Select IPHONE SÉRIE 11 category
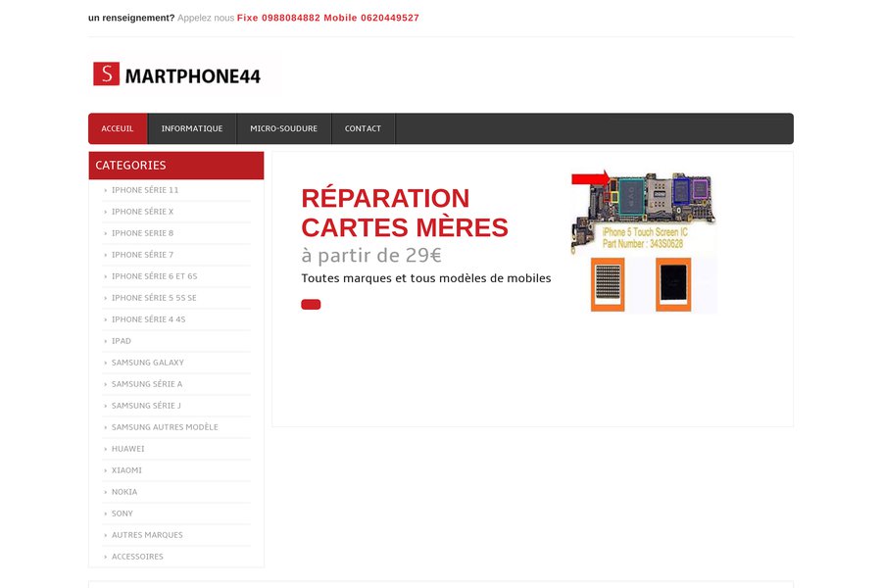The height and width of the screenshot is (588, 882). click(x=145, y=190)
